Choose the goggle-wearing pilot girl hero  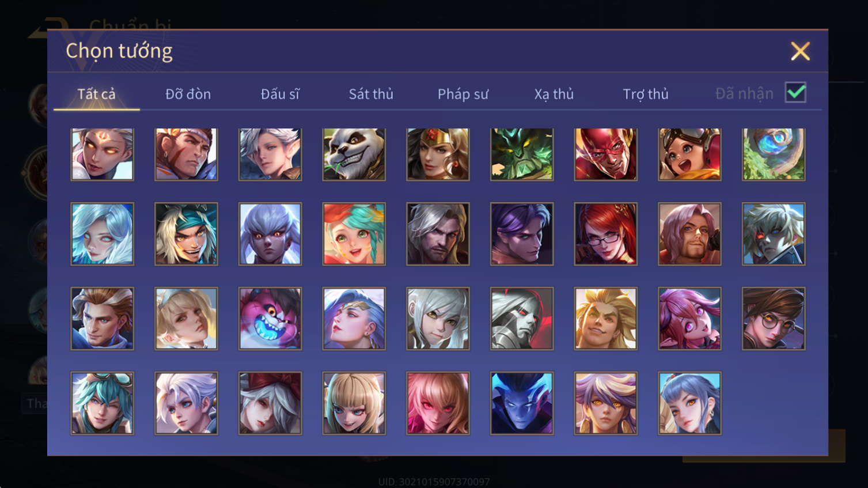point(689,154)
